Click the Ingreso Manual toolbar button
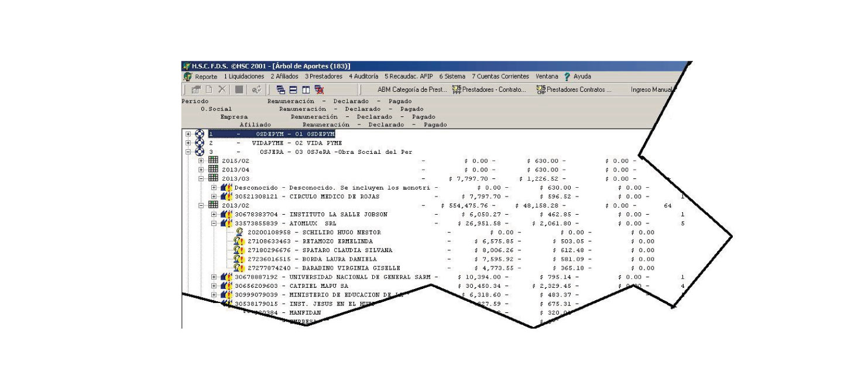The width and height of the screenshot is (868, 389). [653, 90]
